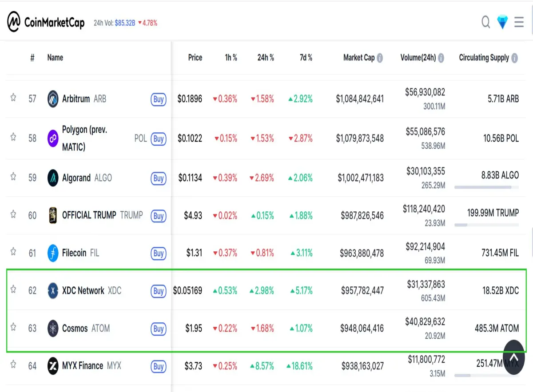Click OFFICIAL TRUMP supply progress bar
This screenshot has width=533, height=392.
[x=486, y=225]
